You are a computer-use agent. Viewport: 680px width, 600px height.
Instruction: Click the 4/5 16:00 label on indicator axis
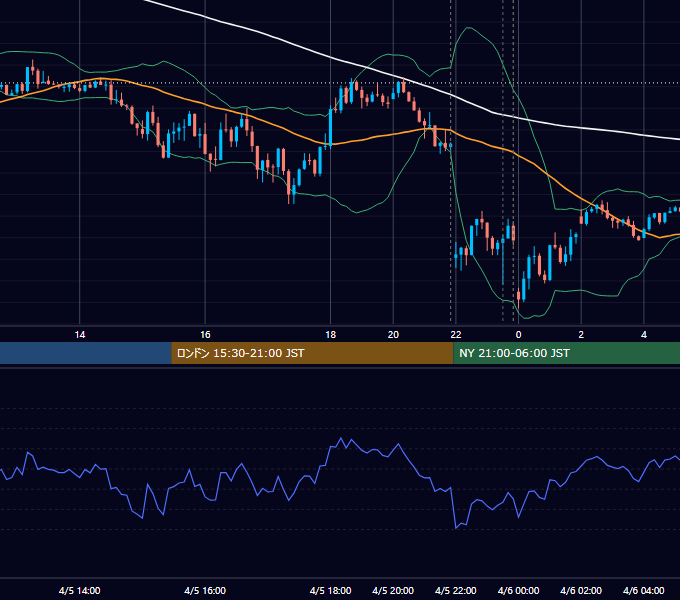pos(205,590)
